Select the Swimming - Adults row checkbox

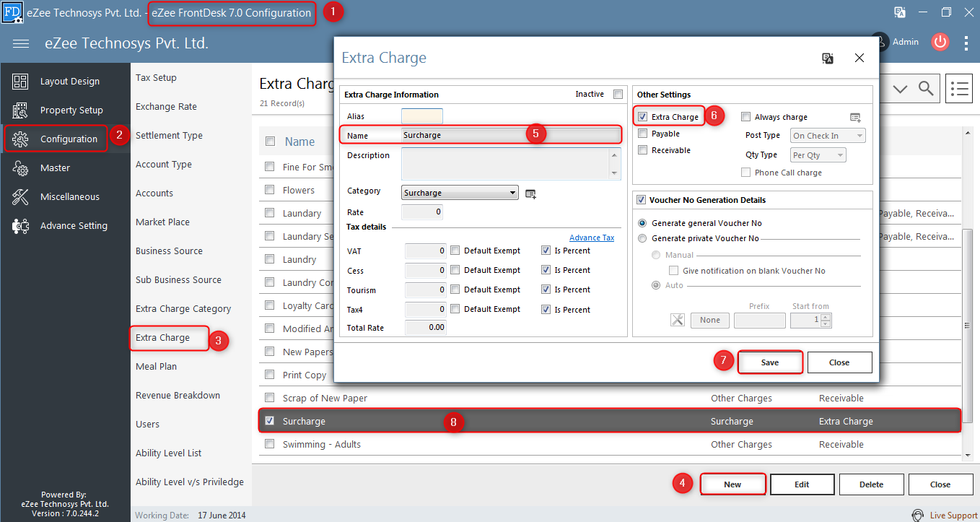(270, 444)
